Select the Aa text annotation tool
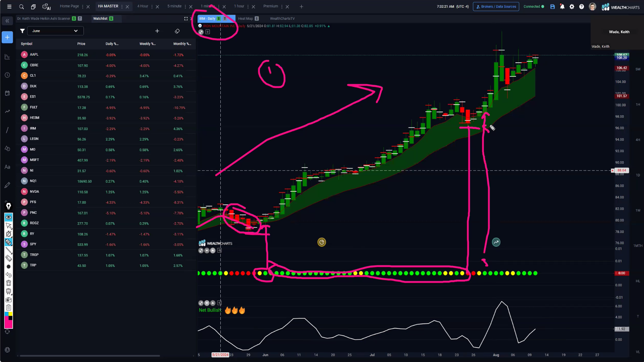 [x=7, y=167]
